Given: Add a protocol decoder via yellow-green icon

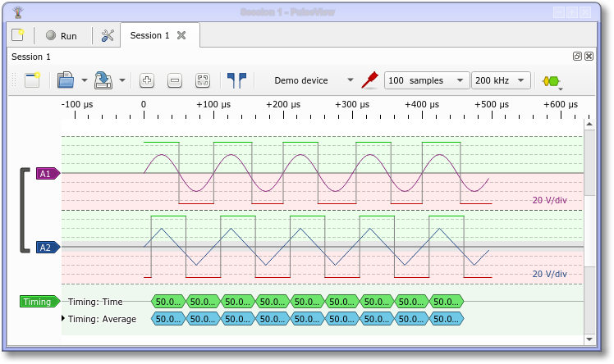Looking at the screenshot, I should point(552,81).
